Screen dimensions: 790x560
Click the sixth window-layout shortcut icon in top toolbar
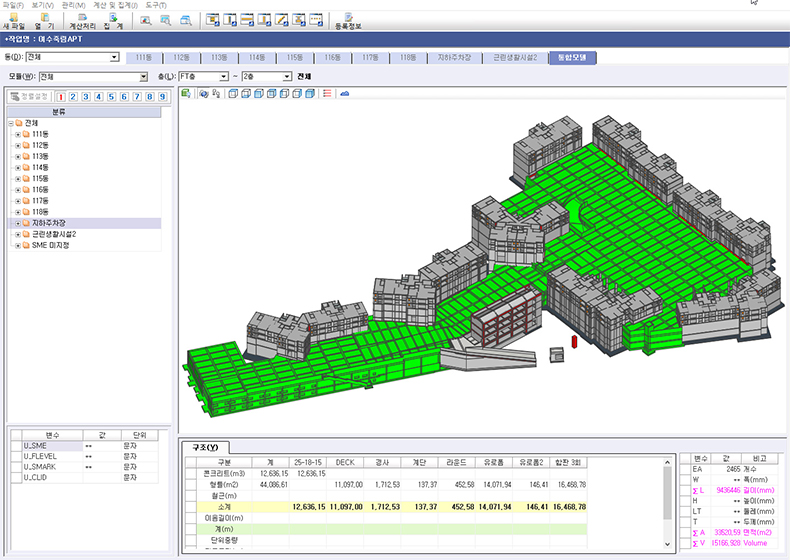(299, 20)
